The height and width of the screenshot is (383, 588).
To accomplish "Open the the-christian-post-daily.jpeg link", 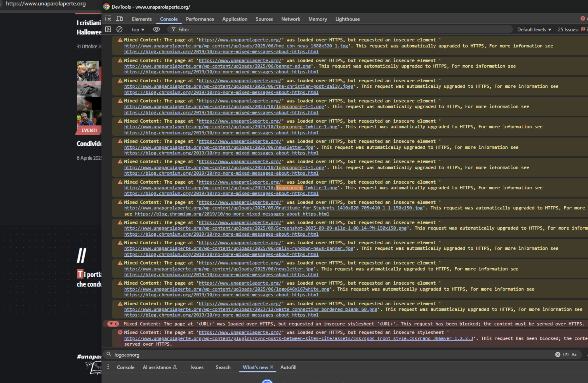I will tap(239, 86).
